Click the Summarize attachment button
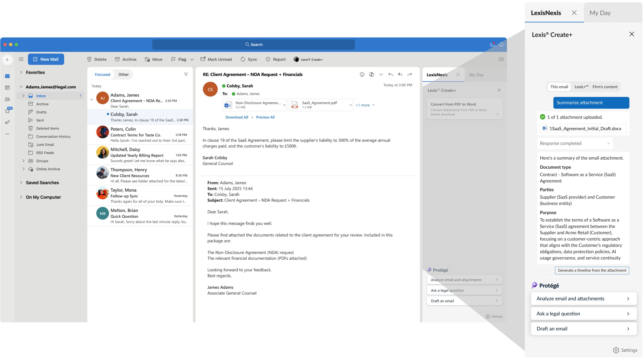Image resolution: width=644 pixels, height=360 pixels. 591,102
